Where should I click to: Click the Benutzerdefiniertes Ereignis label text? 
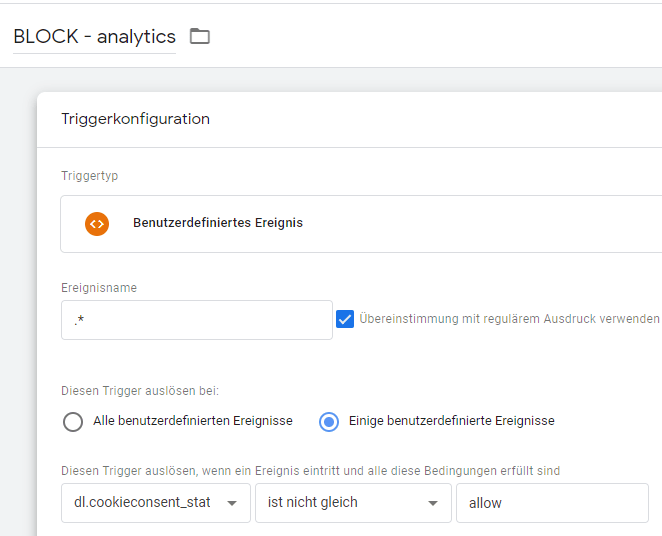[218, 222]
